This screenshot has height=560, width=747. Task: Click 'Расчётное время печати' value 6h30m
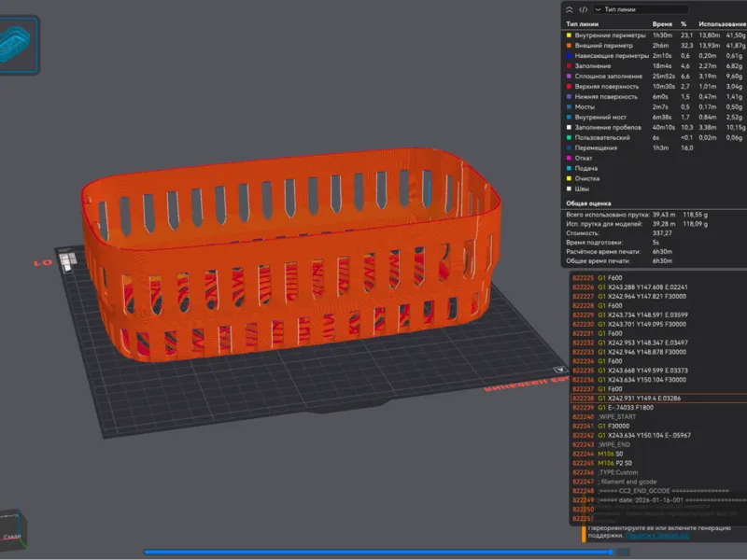[662, 252]
